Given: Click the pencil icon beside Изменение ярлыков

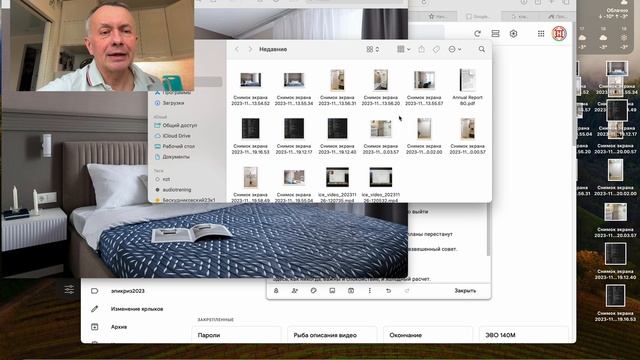Looking at the screenshot, I should [x=95, y=309].
